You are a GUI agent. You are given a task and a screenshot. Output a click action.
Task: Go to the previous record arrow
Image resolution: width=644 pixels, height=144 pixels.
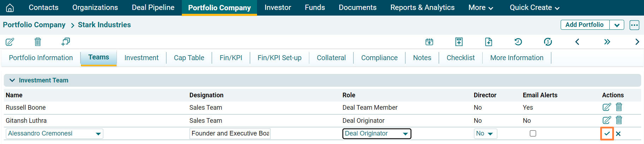click(x=577, y=42)
